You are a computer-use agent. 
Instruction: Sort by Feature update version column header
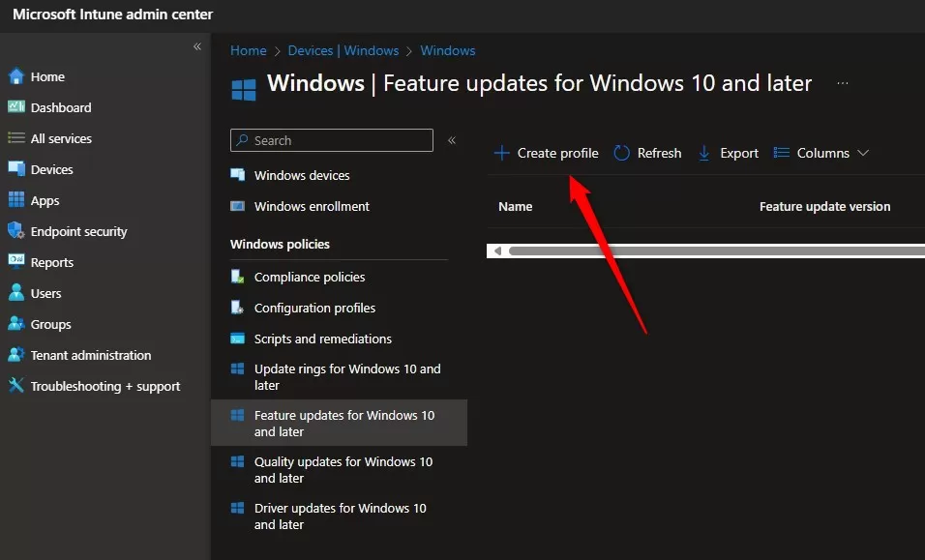tap(824, 206)
